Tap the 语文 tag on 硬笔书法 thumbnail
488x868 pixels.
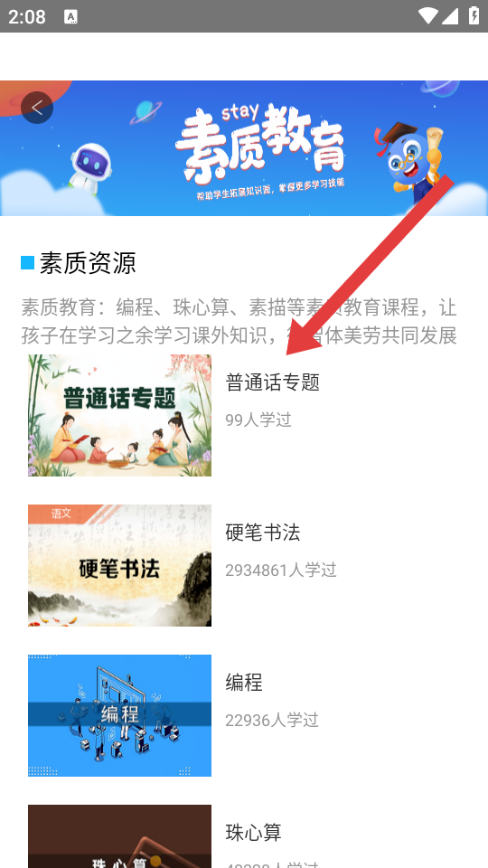point(61,514)
